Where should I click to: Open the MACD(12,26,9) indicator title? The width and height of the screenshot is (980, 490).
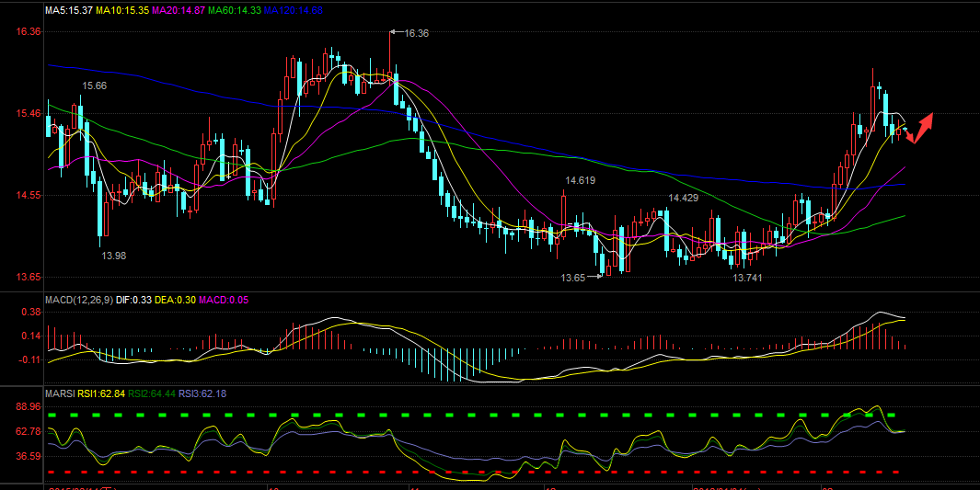[81, 300]
